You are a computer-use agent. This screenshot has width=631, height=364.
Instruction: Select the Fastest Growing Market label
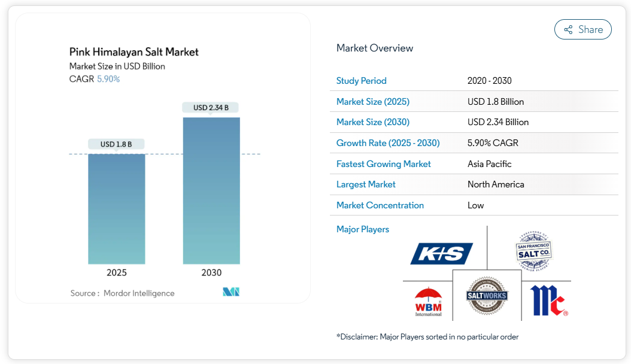pyautogui.click(x=383, y=164)
